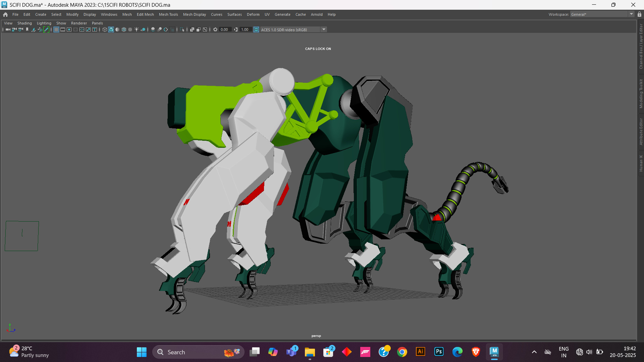Click the exposure value field 0.00
The image size is (644, 362).
(x=225, y=29)
